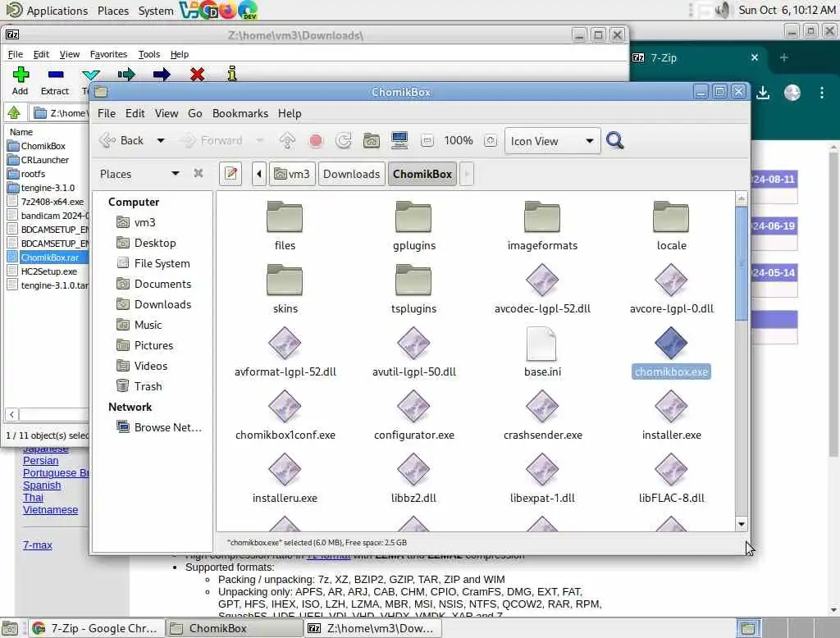Click the Name column header in 7-Zip

[x=21, y=132]
